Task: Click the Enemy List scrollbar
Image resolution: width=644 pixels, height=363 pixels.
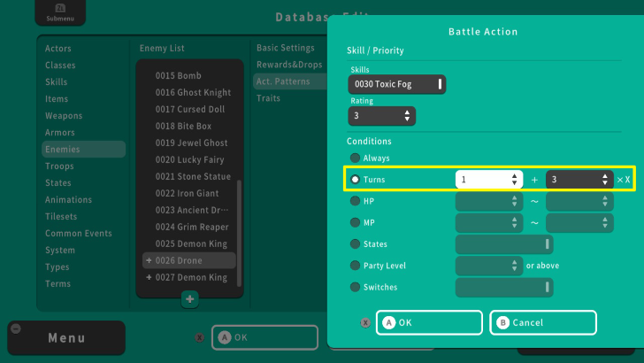Action: 239,233
